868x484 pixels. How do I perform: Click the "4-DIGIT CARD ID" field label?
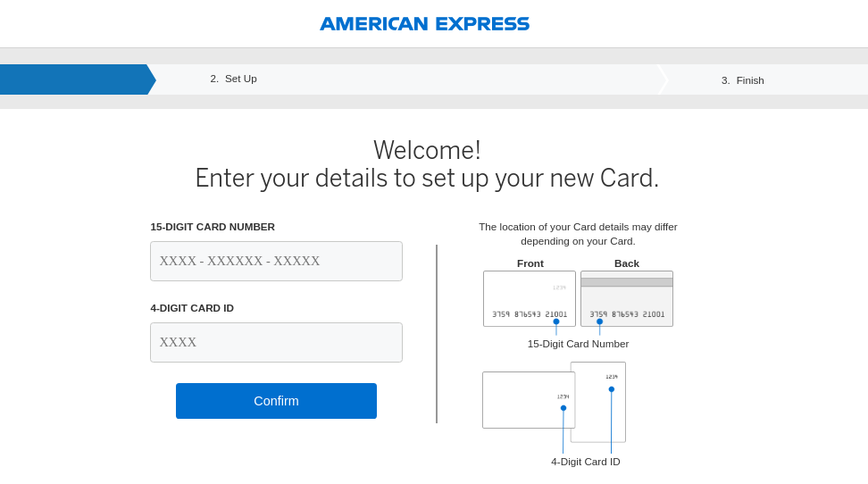tap(192, 308)
